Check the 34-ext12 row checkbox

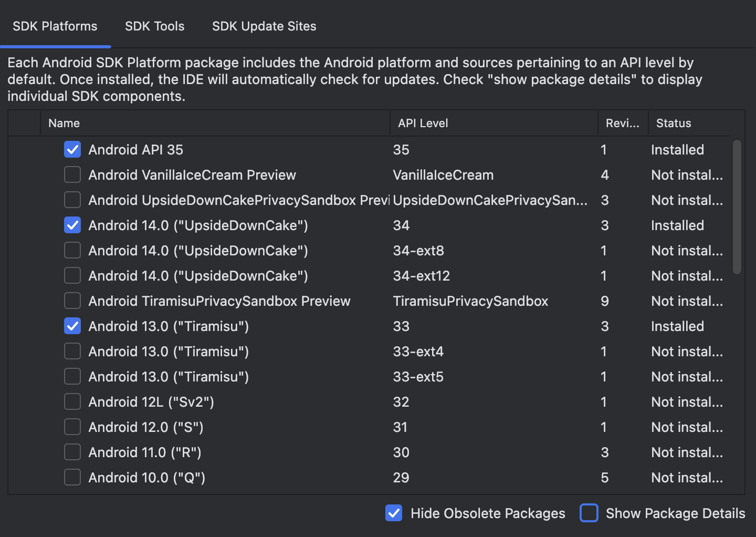pyautogui.click(x=72, y=276)
